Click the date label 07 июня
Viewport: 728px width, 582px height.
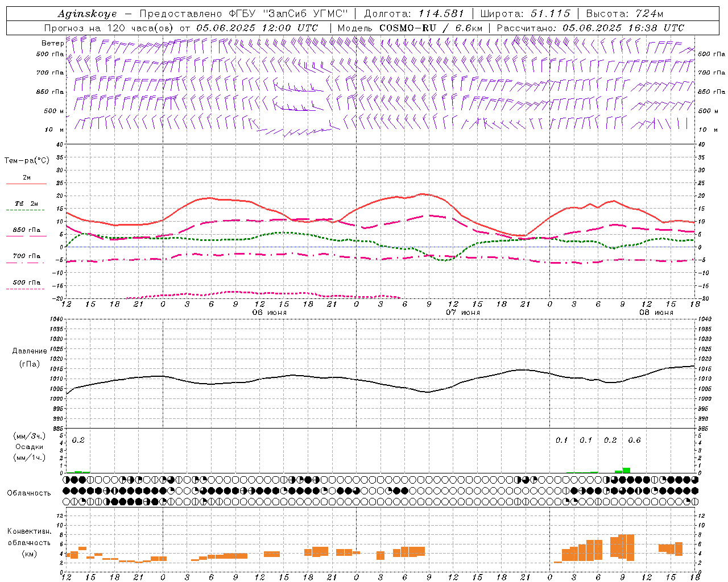coord(462,313)
